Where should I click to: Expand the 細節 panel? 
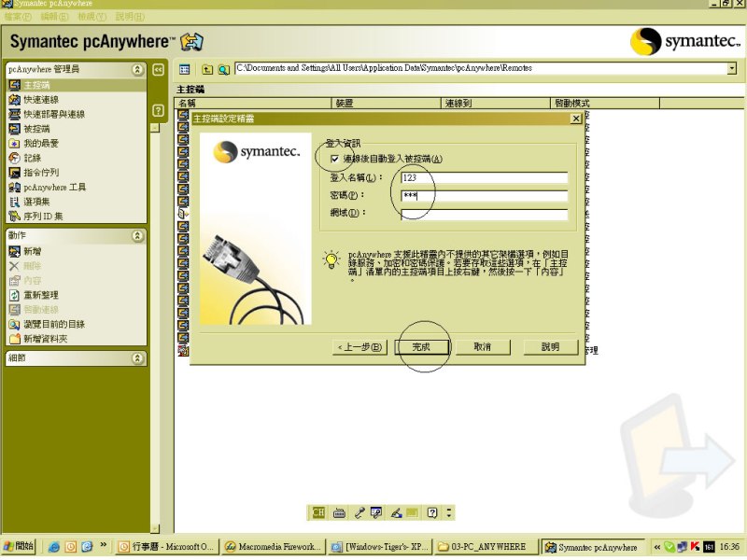pyautogui.click(x=137, y=358)
